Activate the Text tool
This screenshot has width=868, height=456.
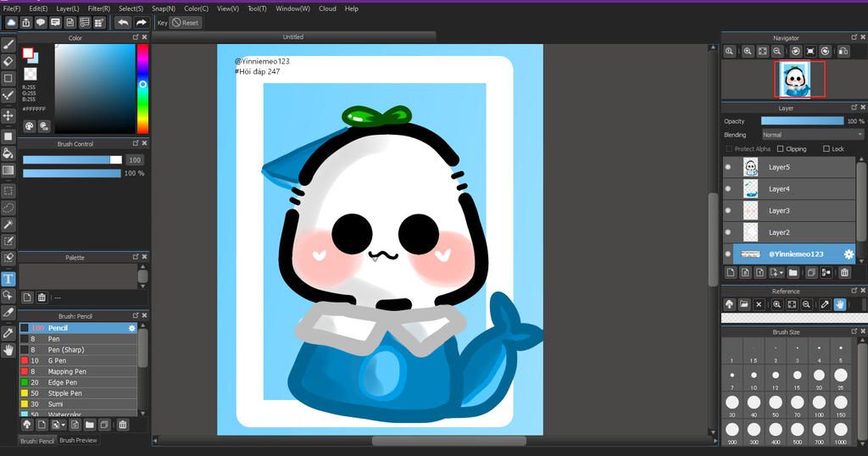pos(8,278)
